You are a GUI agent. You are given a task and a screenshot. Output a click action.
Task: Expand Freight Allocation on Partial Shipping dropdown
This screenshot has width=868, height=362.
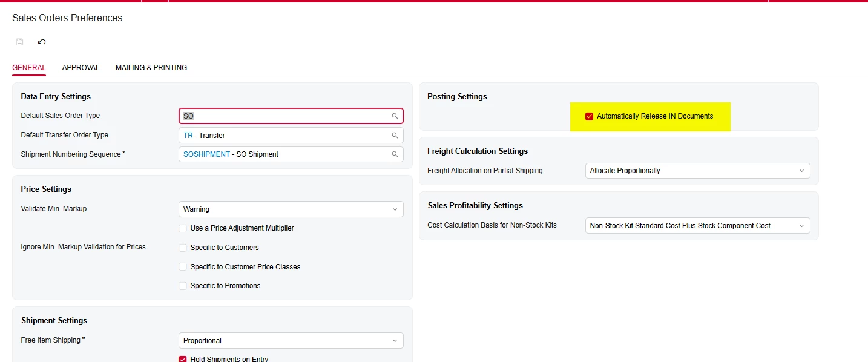tap(698, 171)
